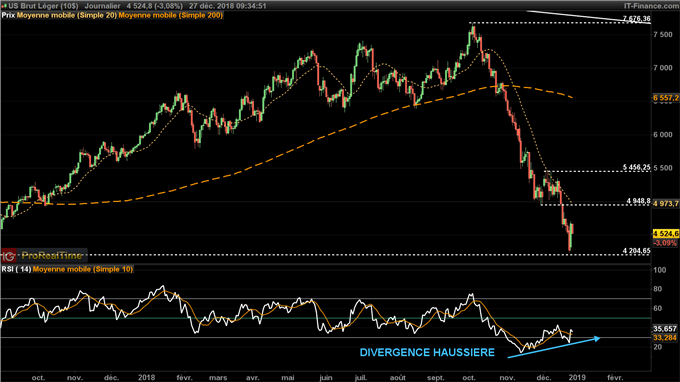Open the US Brut Léger (10$) instrument title
Viewport: 680px width, 382px height.
point(43,6)
